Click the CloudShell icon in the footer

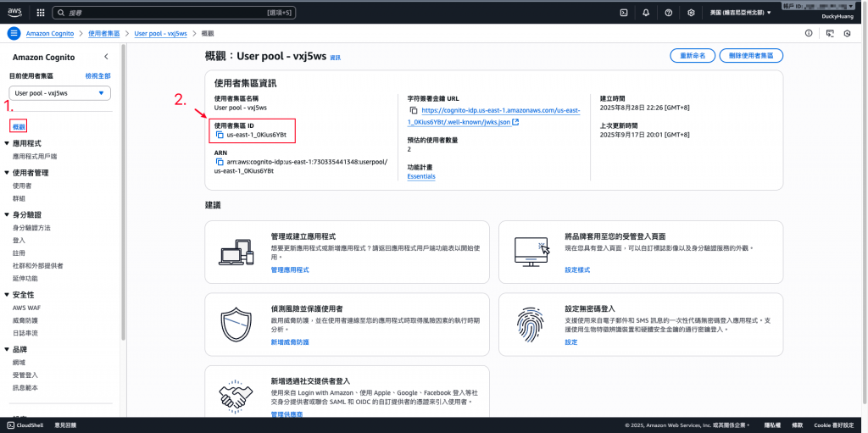[10, 425]
